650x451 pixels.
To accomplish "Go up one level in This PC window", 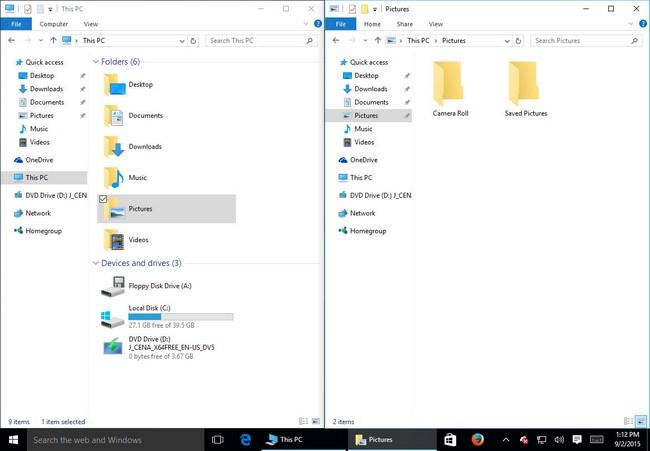I will [x=53, y=41].
